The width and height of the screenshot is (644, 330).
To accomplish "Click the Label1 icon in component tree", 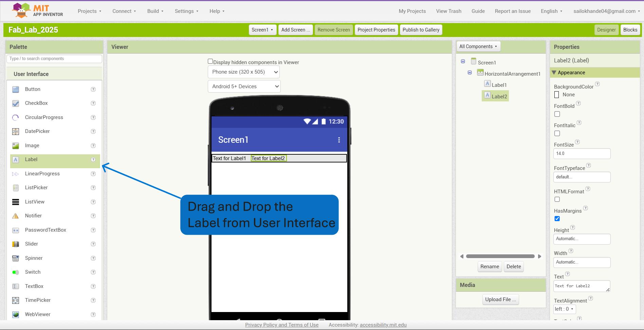I will (487, 84).
